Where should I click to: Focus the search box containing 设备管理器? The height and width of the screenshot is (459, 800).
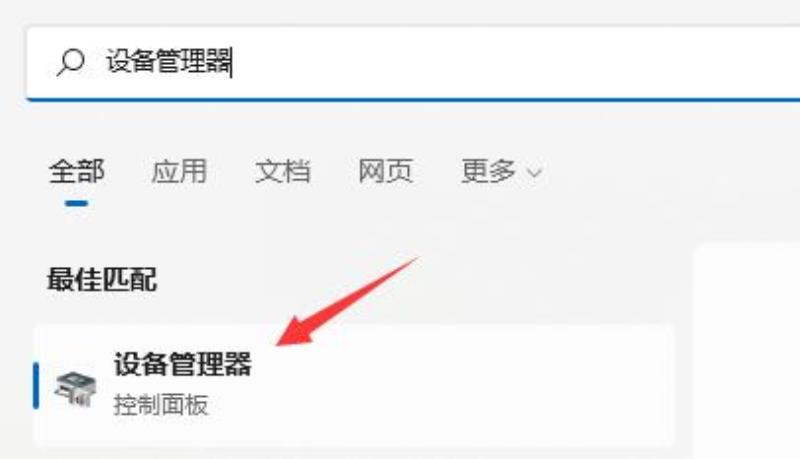tap(413, 63)
